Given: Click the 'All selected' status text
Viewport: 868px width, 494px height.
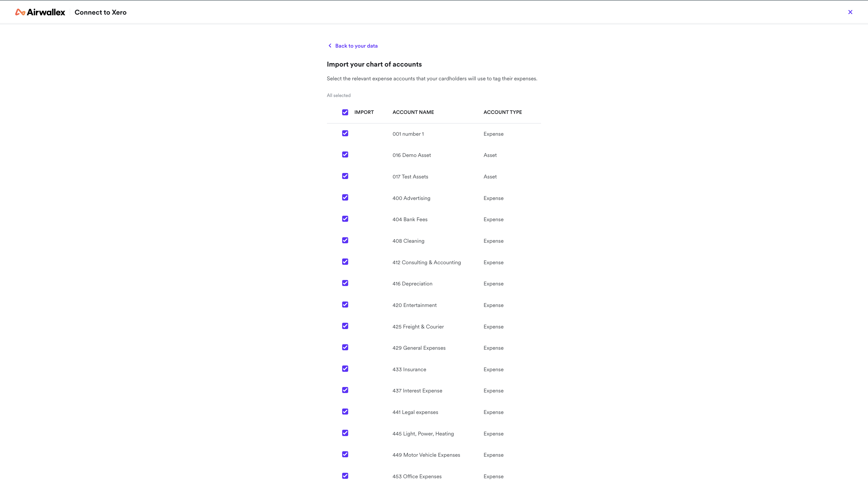Looking at the screenshot, I should click(x=338, y=95).
